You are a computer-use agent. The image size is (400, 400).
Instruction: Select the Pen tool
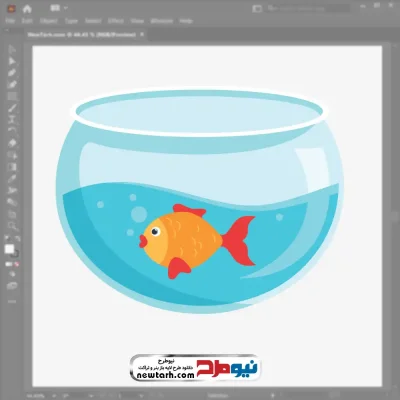(12, 73)
